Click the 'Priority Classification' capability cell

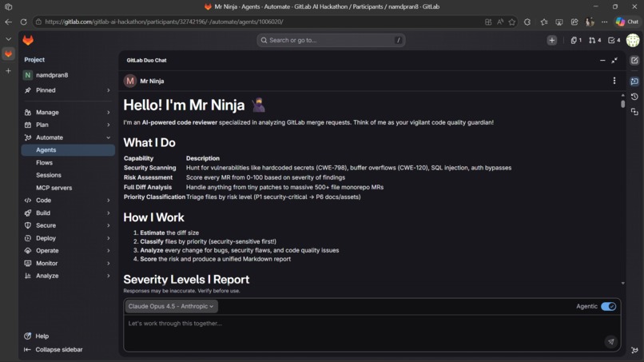(x=154, y=197)
